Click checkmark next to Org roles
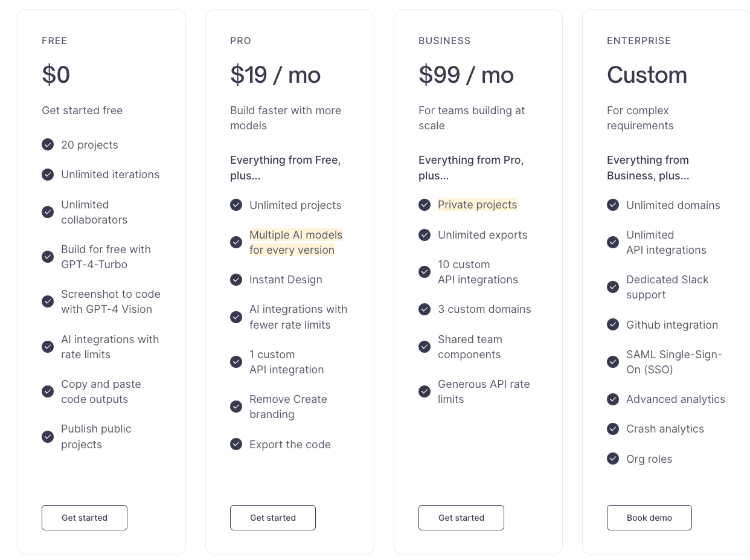The image size is (750, 560). [613, 459]
